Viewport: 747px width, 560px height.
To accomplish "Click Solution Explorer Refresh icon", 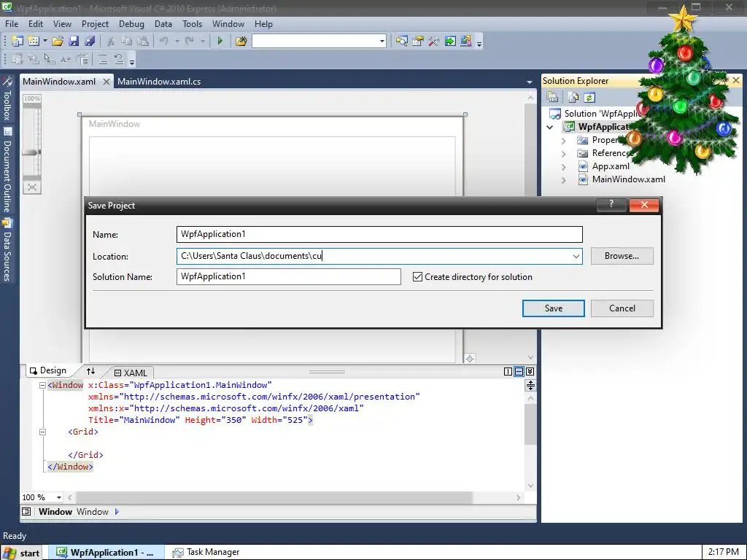I will point(589,97).
